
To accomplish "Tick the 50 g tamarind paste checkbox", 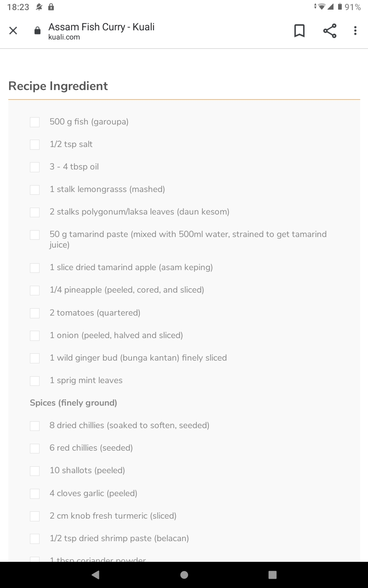I will pos(34,235).
